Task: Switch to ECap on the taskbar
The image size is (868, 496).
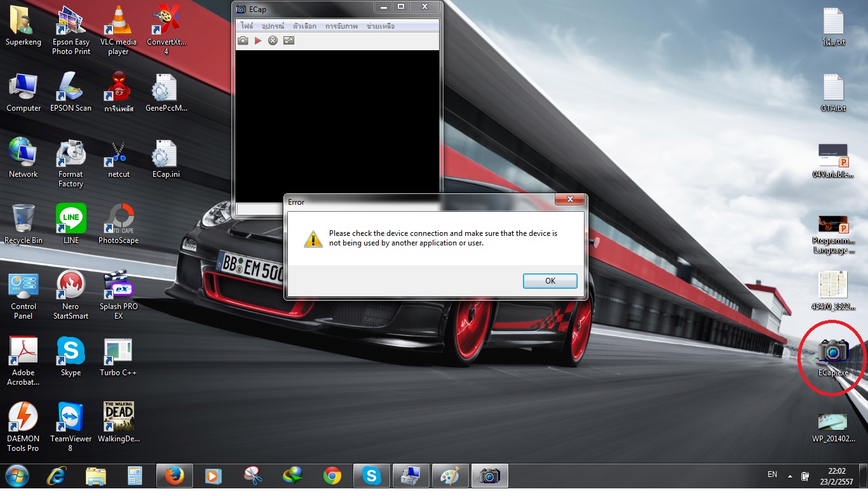Action: pos(490,476)
